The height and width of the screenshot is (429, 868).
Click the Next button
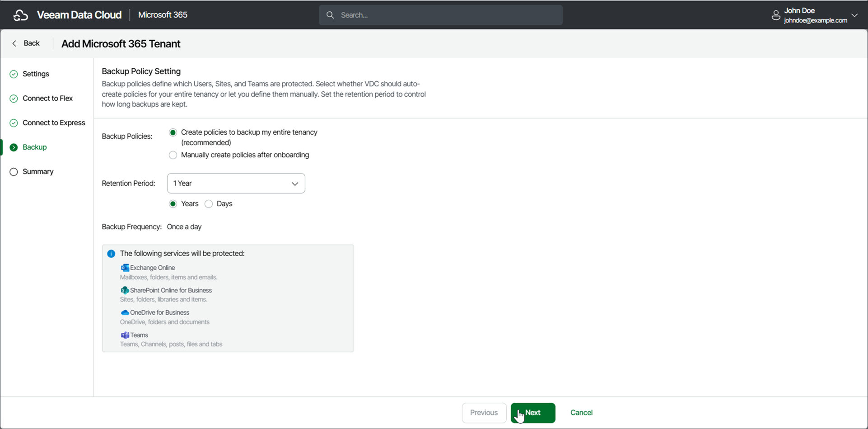click(x=533, y=413)
